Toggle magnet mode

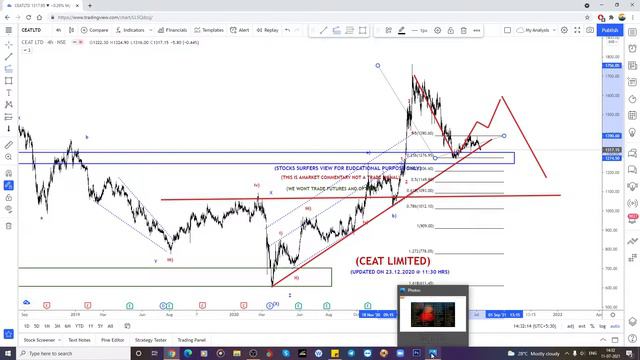tap(9, 173)
